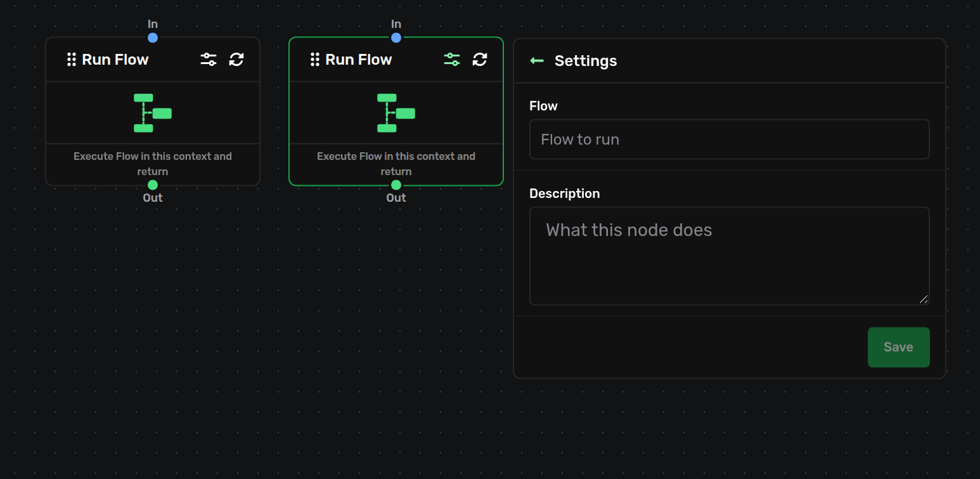Focus the Description text area
This screenshot has height=479, width=980.
tap(730, 256)
